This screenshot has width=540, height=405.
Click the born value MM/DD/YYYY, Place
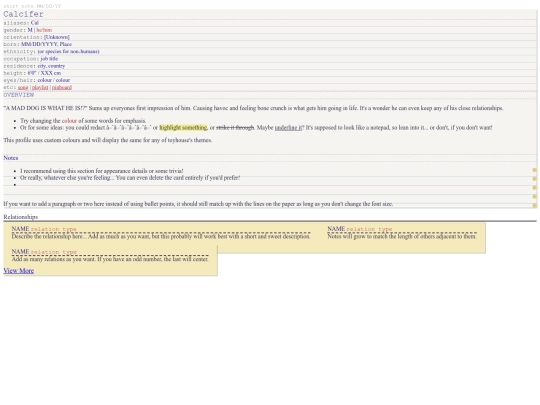pyautogui.click(x=46, y=44)
